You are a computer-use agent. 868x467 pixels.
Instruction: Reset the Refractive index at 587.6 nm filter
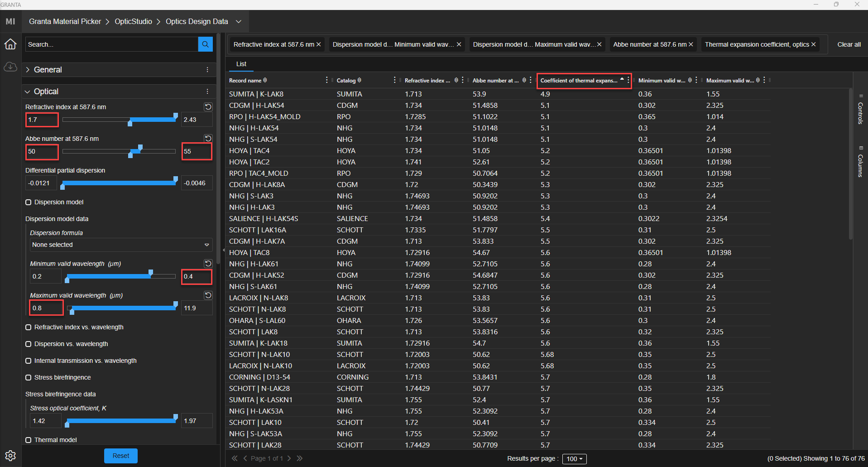click(208, 107)
